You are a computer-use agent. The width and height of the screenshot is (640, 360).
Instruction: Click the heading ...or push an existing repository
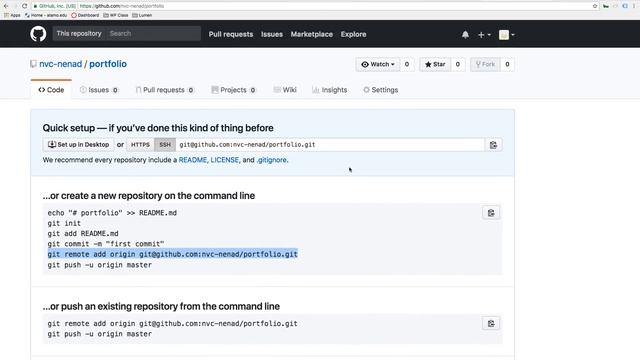coord(161,307)
